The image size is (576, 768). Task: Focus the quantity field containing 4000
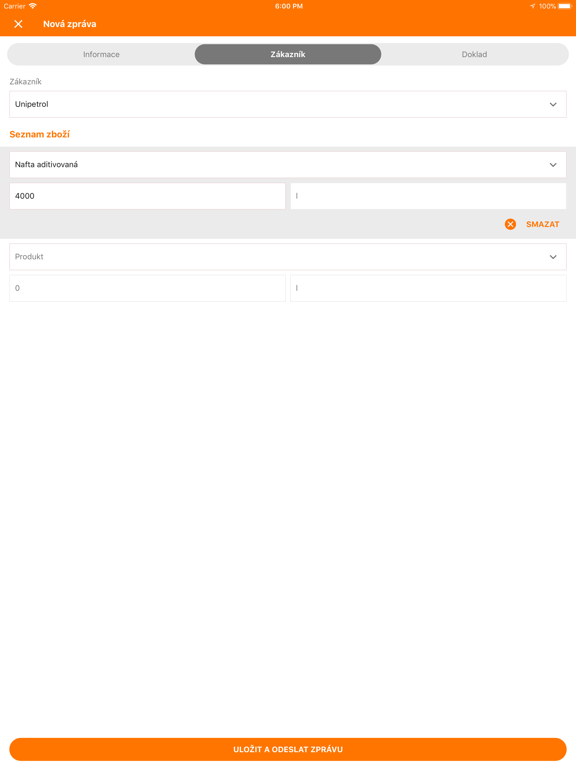coord(147,196)
